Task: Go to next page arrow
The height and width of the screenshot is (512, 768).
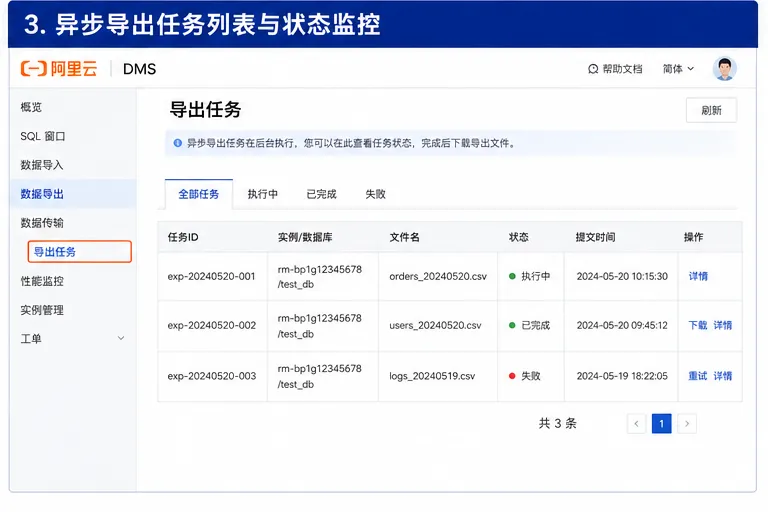Action: (687, 424)
